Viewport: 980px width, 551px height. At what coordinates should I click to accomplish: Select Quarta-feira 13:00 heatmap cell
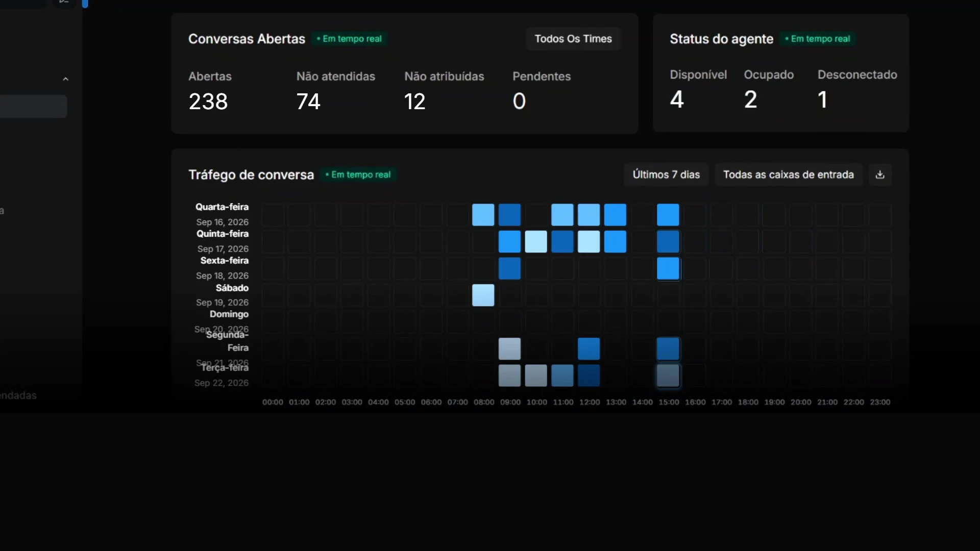pos(615,215)
